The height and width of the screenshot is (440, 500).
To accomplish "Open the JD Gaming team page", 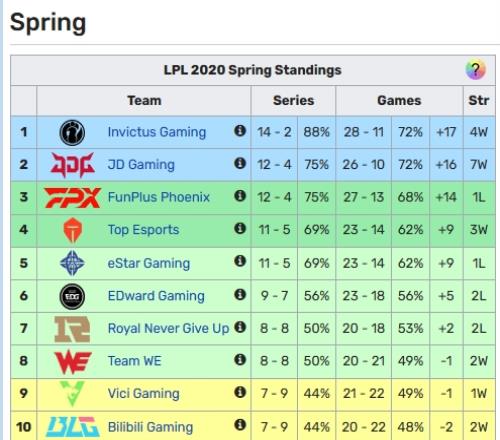I will (141, 165).
